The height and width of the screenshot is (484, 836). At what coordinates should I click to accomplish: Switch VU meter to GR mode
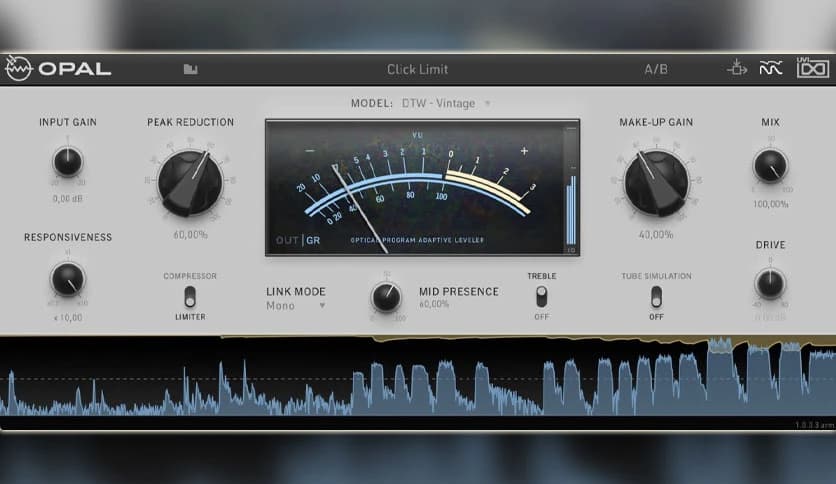point(313,240)
